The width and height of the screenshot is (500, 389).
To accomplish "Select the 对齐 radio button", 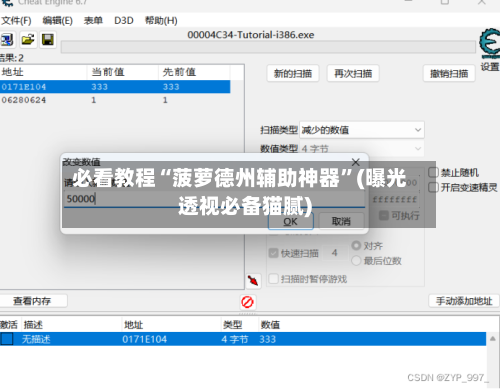I will tap(356, 246).
